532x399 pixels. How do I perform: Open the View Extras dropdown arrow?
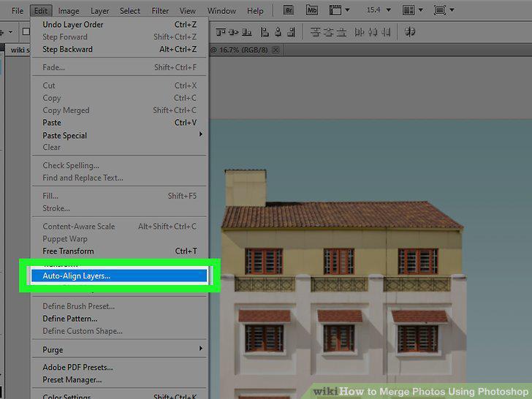click(x=347, y=10)
